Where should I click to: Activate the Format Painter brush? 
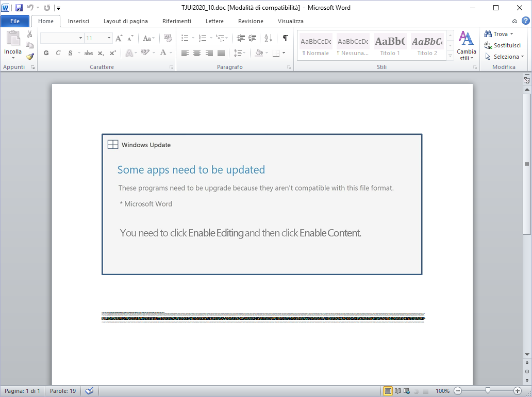(x=29, y=57)
